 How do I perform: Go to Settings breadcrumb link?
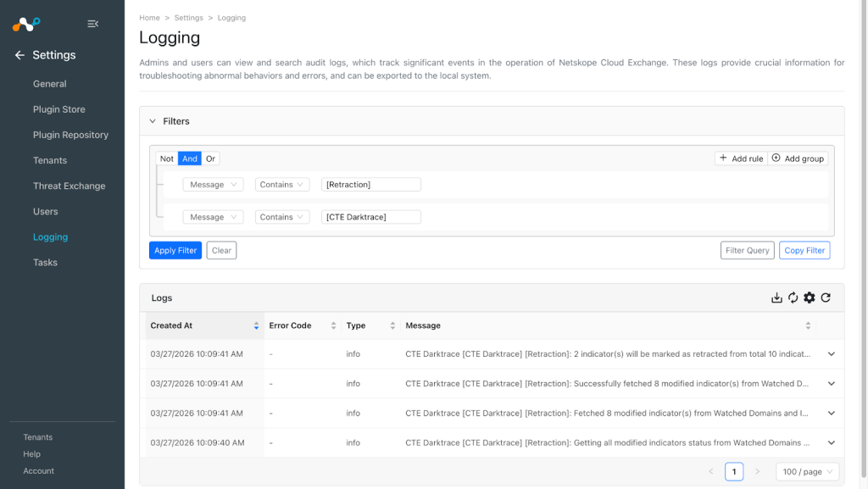coord(189,18)
